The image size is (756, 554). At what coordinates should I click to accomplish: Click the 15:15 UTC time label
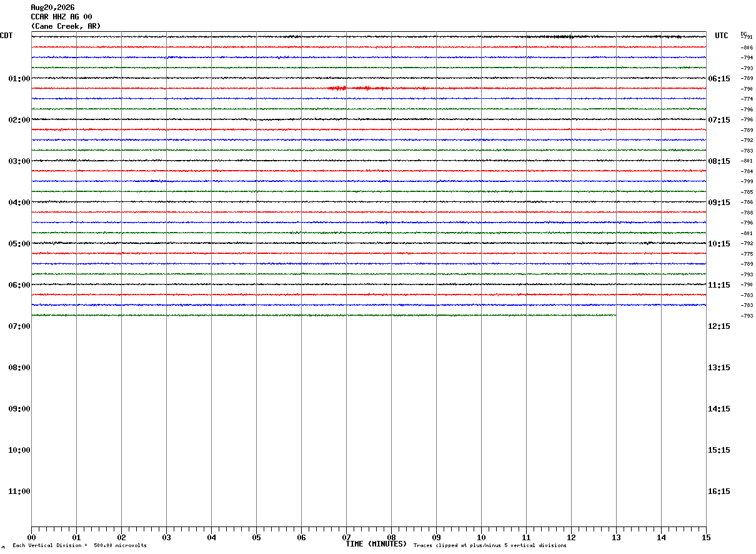[x=719, y=450]
